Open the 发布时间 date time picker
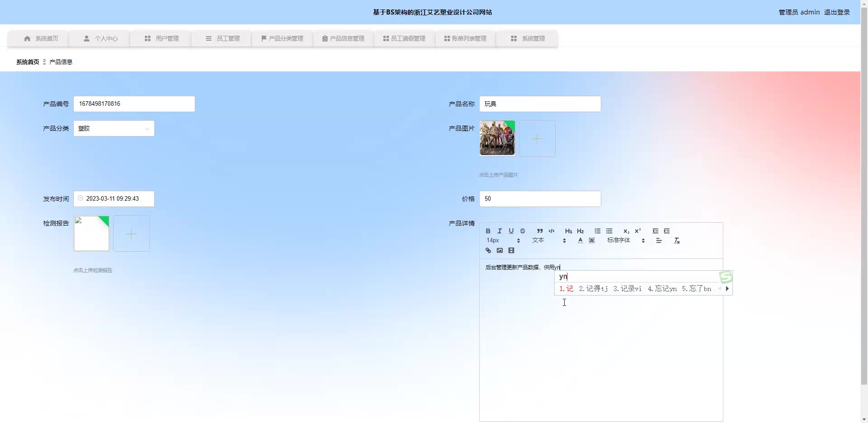 [x=114, y=199]
